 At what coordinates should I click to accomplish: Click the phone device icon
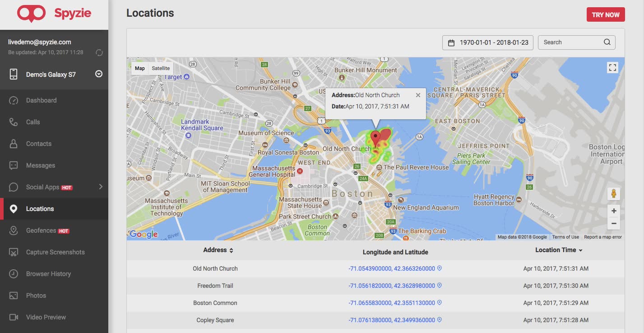(x=14, y=75)
